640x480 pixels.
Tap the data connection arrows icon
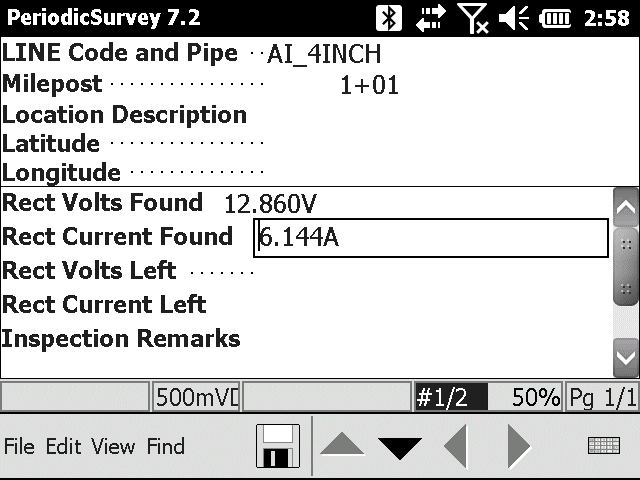click(432, 17)
